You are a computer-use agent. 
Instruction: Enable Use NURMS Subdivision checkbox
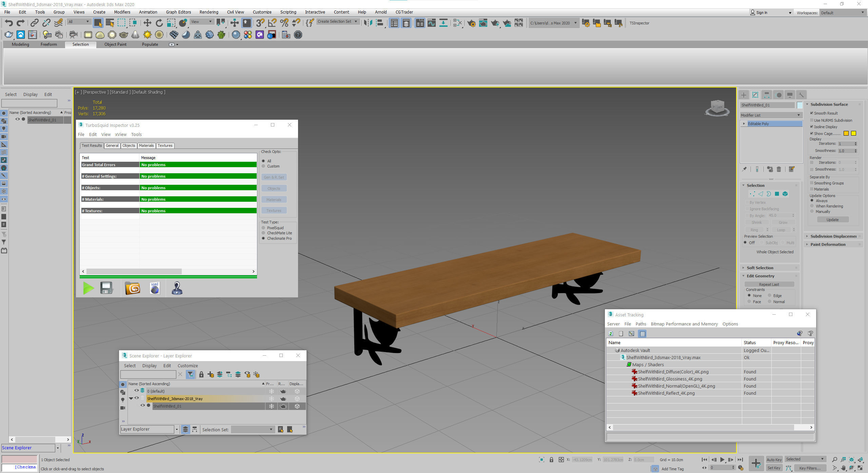pyautogui.click(x=812, y=120)
